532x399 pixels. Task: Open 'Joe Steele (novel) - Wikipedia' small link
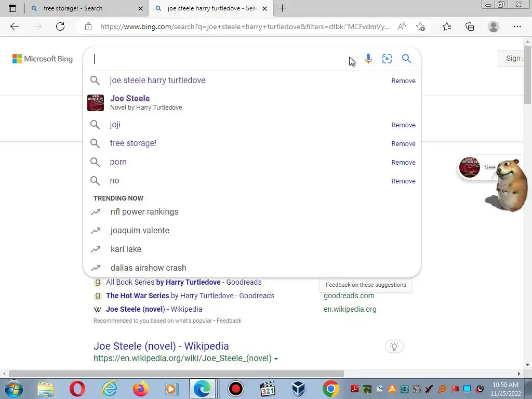154,309
